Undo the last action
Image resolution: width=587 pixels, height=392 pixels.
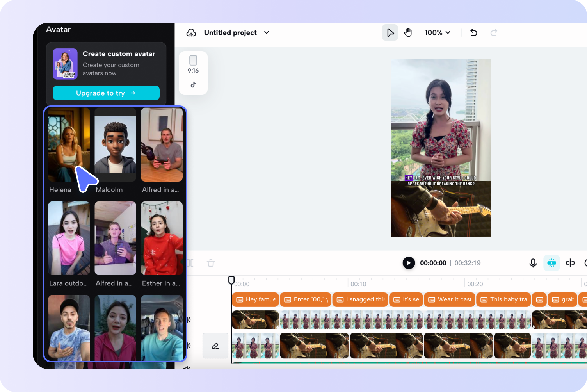pyautogui.click(x=474, y=32)
